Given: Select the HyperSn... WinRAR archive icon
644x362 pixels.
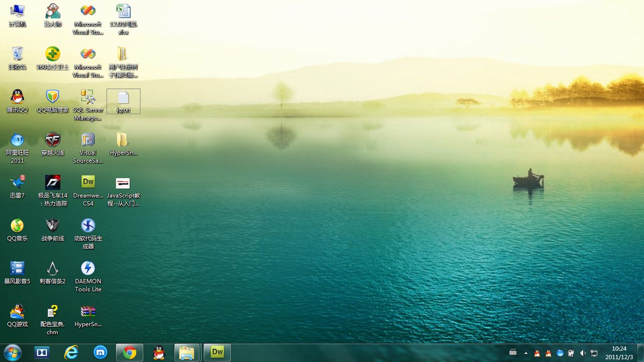Looking at the screenshot, I should (x=88, y=315).
